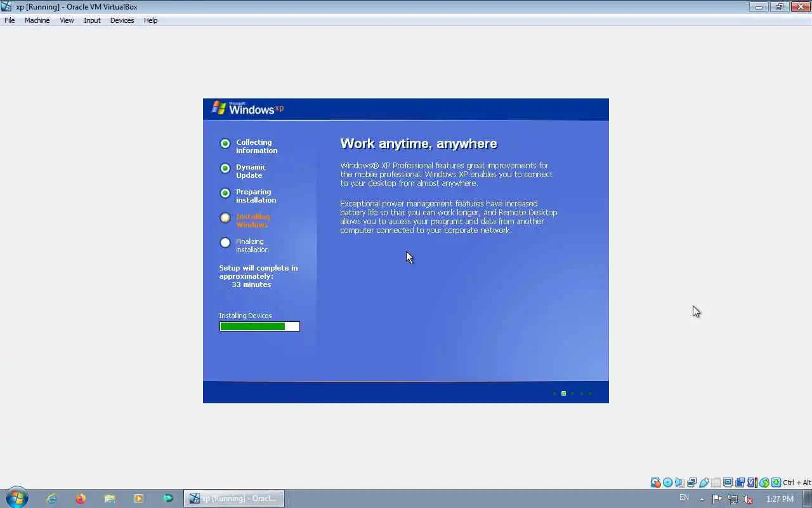Open the Input menu
The image size is (812, 508).
[x=92, y=20]
